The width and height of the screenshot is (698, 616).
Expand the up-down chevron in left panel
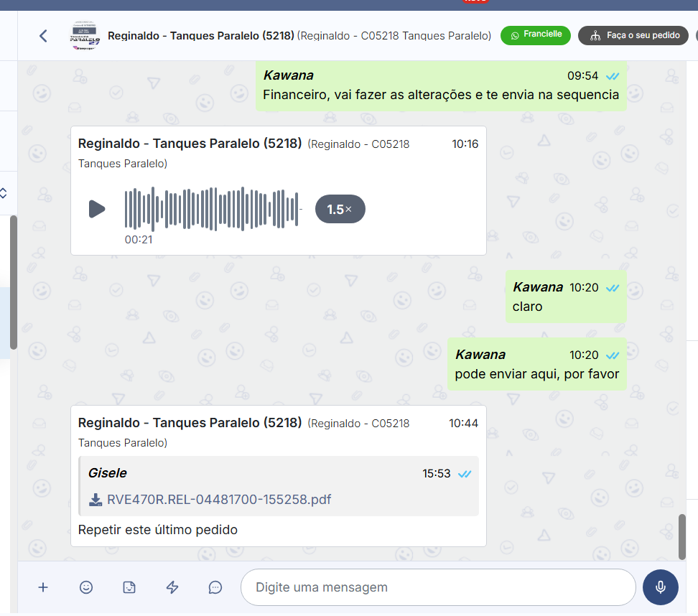pos(4,193)
